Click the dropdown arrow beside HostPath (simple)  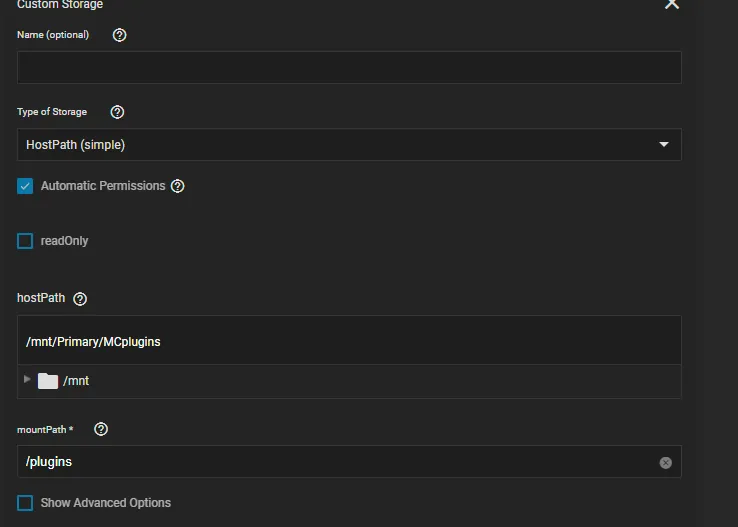click(x=664, y=145)
